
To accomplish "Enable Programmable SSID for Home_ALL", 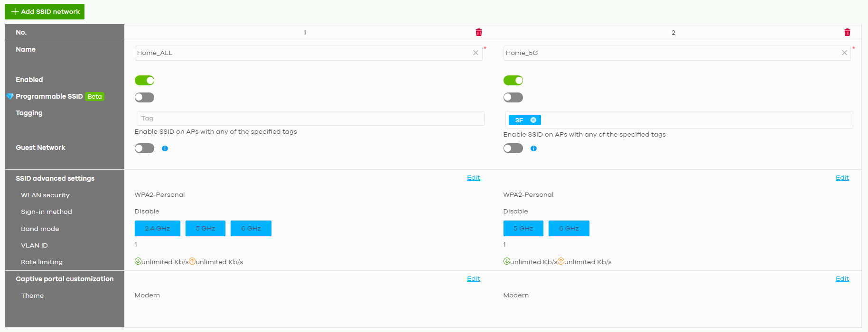I will click(x=144, y=97).
